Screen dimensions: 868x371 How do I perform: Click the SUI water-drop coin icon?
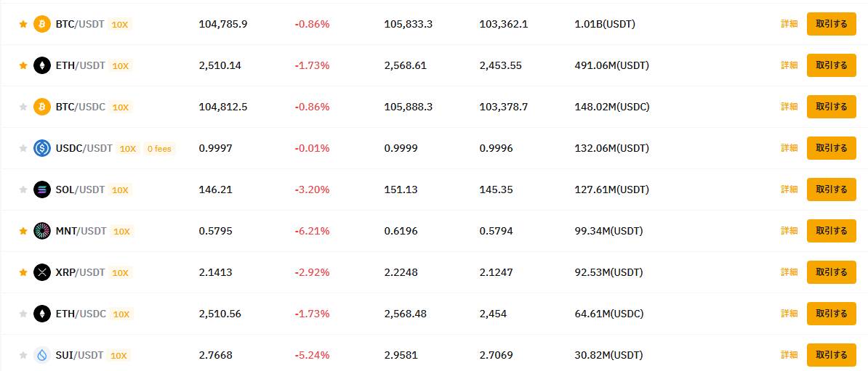point(42,355)
